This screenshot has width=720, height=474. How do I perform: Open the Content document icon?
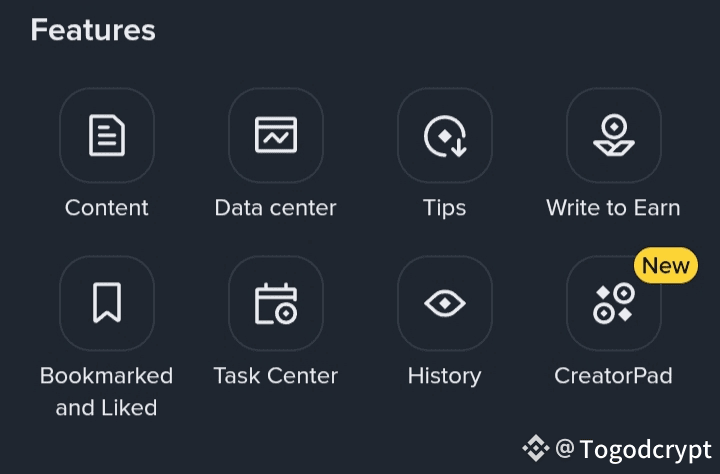(x=106, y=135)
